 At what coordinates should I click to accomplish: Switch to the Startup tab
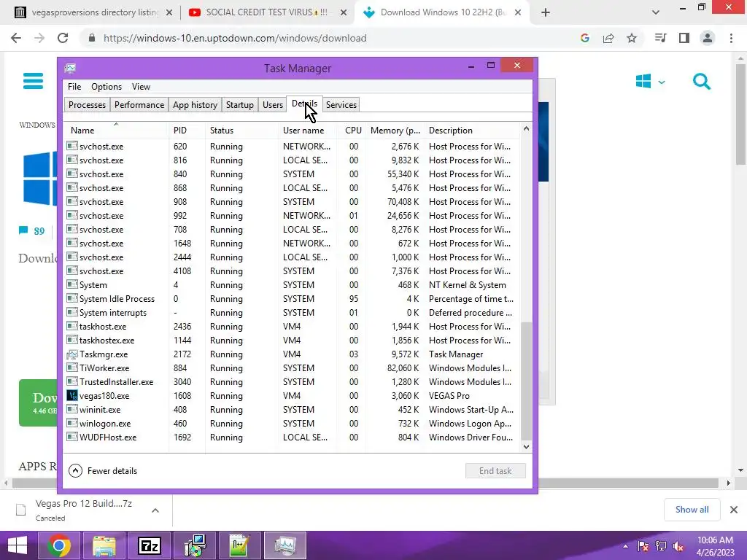[239, 105]
